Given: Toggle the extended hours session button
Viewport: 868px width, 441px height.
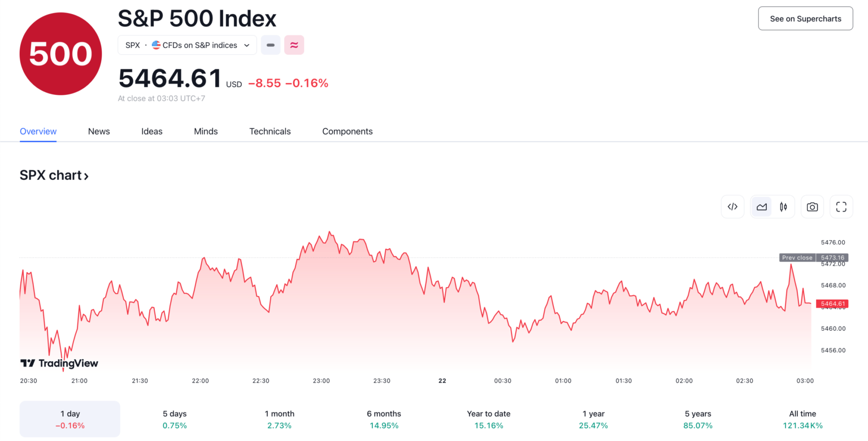Looking at the screenshot, I should tap(294, 45).
